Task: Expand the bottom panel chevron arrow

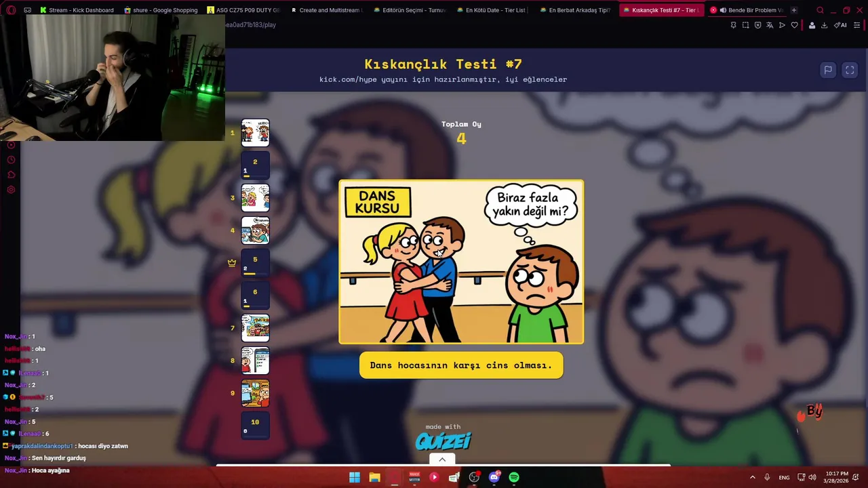Action: pos(442,460)
